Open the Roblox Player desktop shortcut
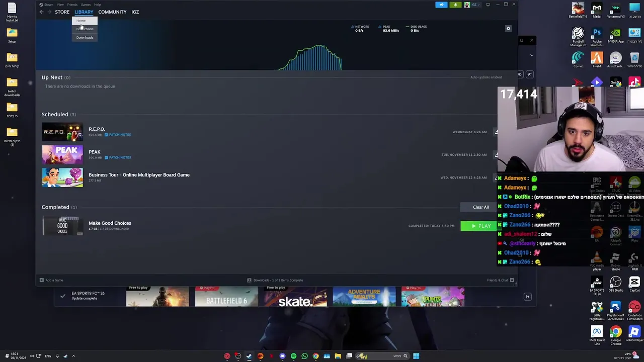644x362 pixels. click(634, 334)
